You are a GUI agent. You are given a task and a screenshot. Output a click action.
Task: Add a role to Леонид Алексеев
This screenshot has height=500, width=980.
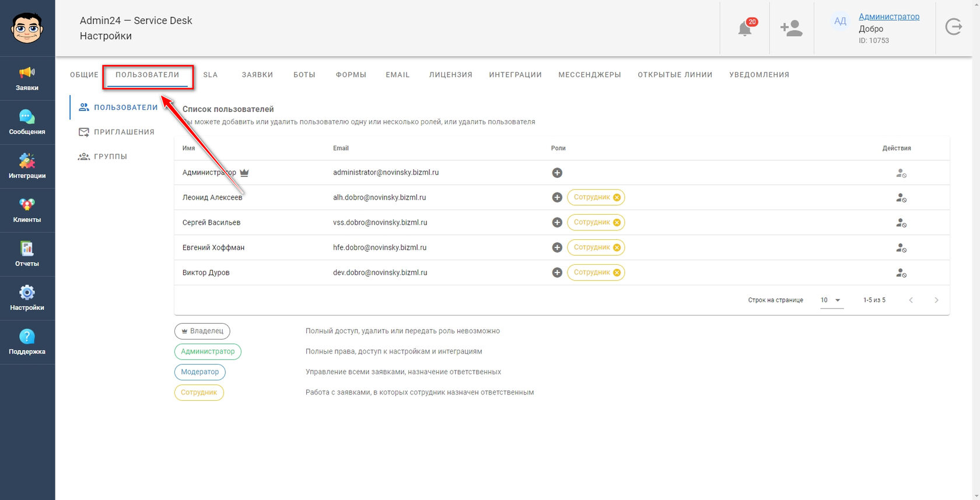point(557,197)
